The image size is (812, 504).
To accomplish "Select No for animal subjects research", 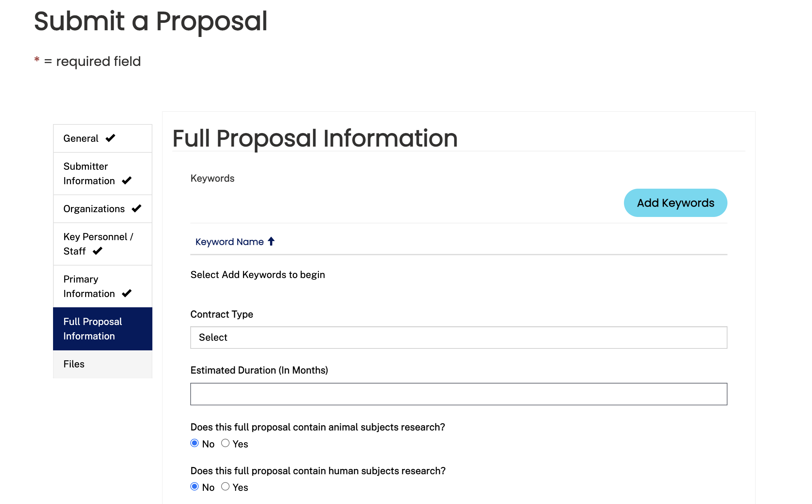I will (195, 443).
